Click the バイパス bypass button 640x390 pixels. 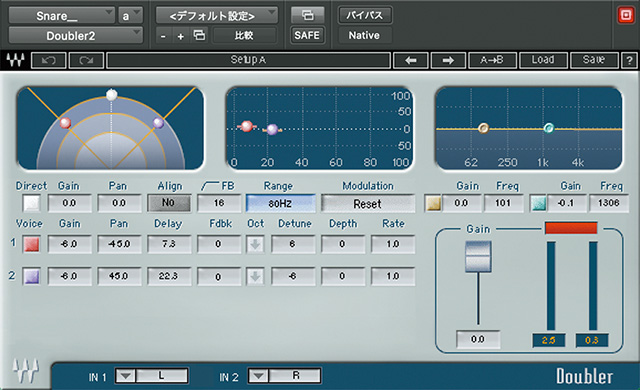(364, 16)
